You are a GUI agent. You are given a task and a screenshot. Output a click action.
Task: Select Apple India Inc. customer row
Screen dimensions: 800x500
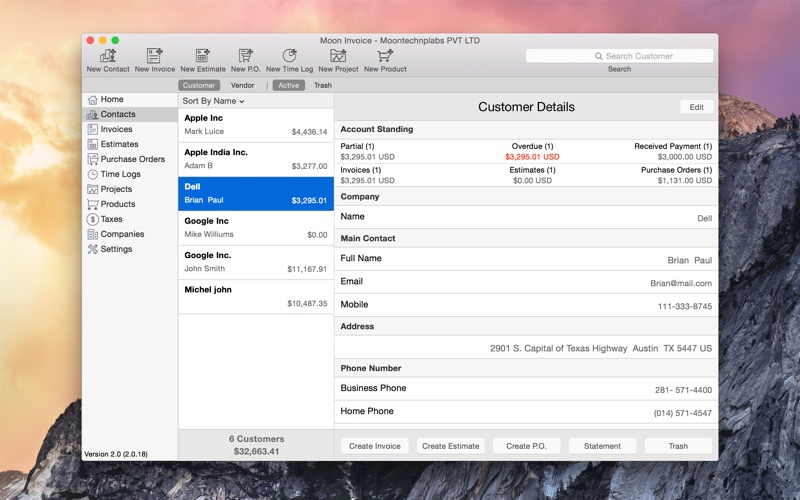click(x=256, y=159)
